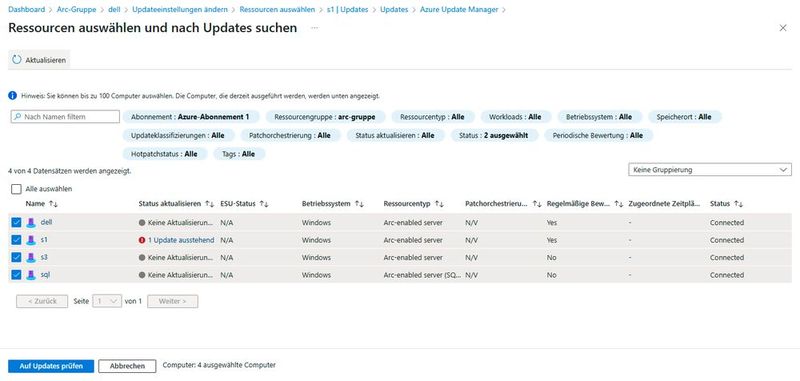Click the Abbrechen button
This screenshot has height=381, width=800.
click(x=127, y=366)
